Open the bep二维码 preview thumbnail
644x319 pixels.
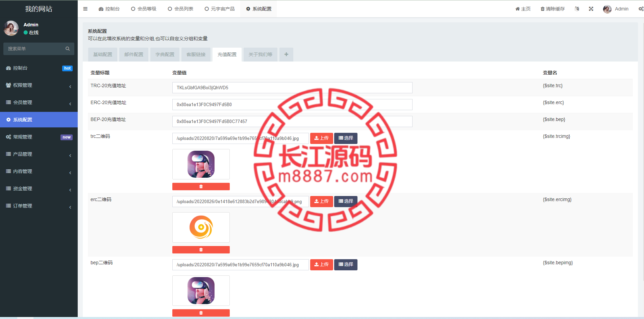point(201,291)
